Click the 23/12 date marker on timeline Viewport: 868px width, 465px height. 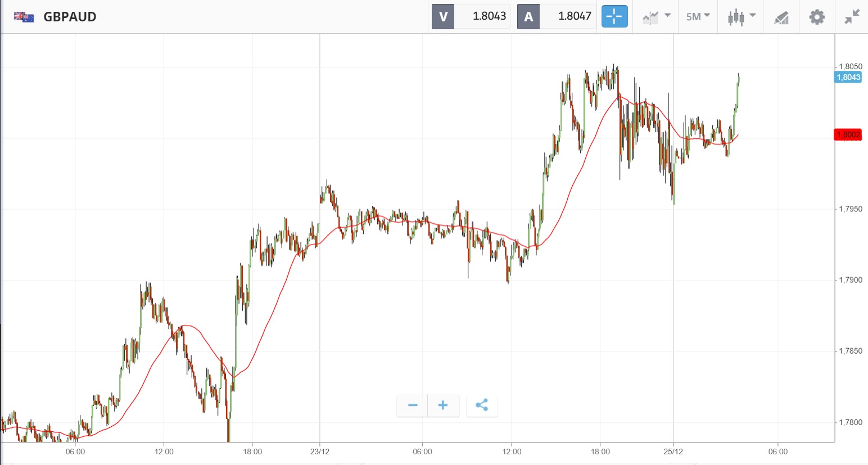320,452
